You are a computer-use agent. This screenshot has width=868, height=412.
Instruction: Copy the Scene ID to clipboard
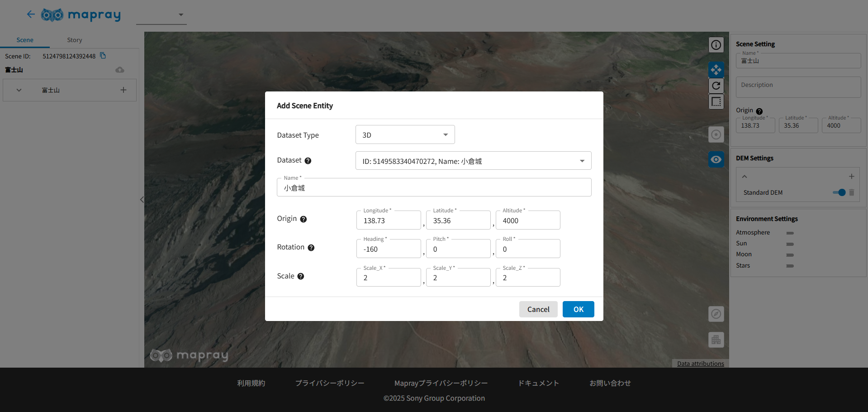click(x=103, y=56)
